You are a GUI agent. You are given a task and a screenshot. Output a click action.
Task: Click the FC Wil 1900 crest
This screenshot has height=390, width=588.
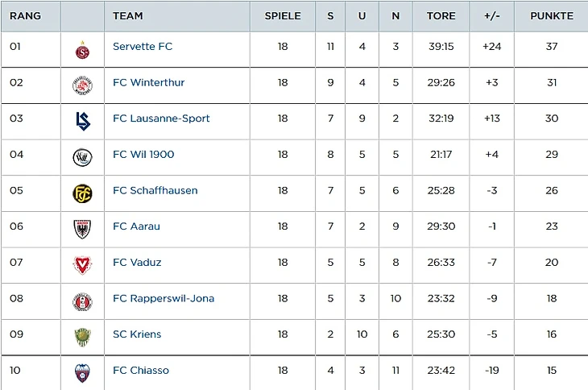coord(82,157)
